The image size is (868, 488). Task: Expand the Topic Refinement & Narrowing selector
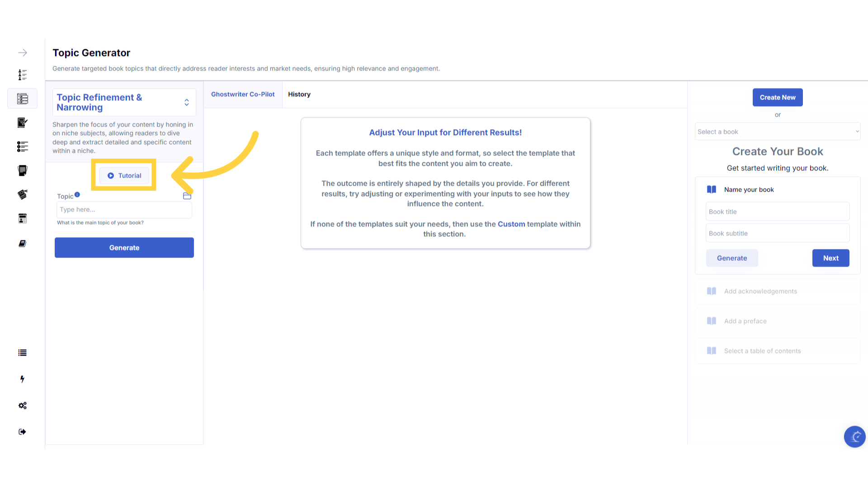coord(124,103)
